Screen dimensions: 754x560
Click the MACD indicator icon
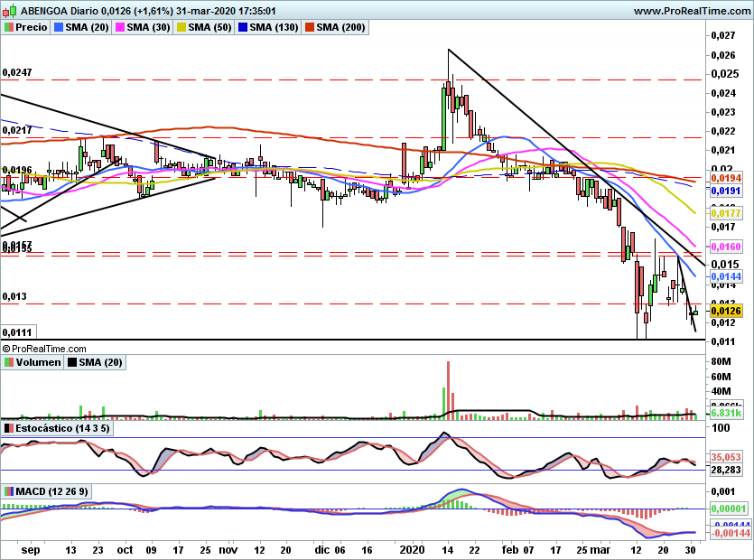[x=9, y=491]
